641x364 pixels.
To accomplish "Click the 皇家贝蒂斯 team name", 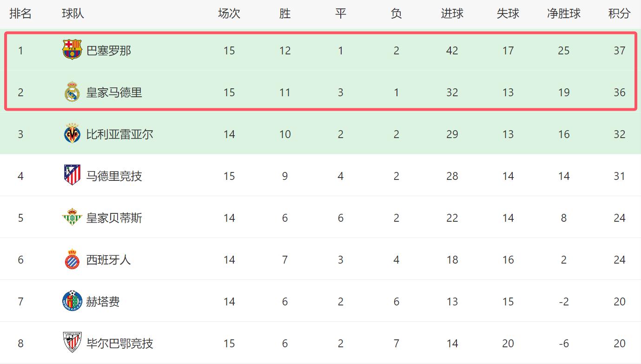I will (x=114, y=218).
